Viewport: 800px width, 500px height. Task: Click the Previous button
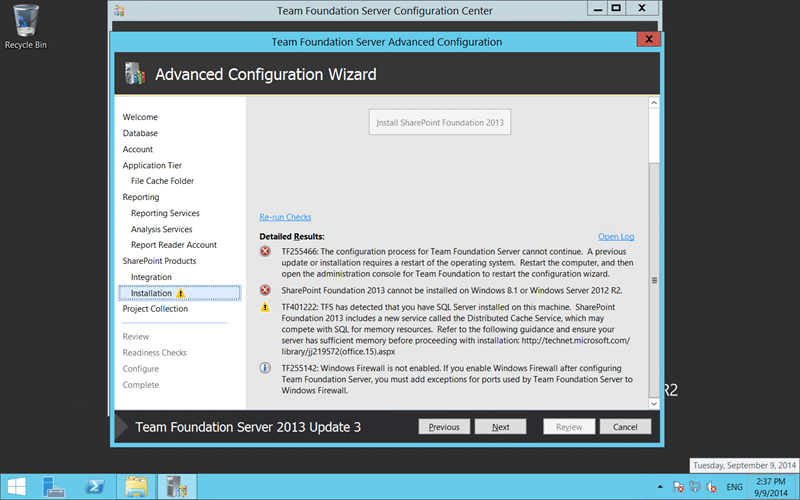click(444, 427)
